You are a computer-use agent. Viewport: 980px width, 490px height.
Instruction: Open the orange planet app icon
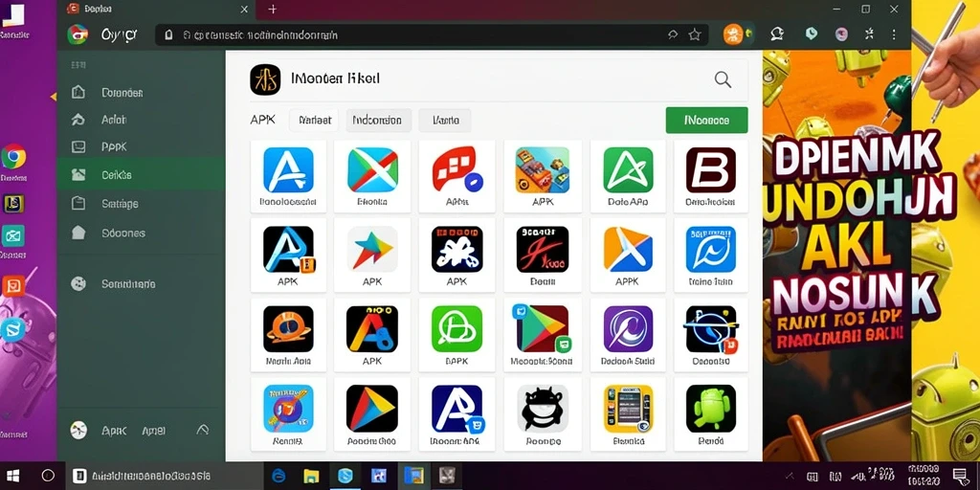tap(288, 329)
